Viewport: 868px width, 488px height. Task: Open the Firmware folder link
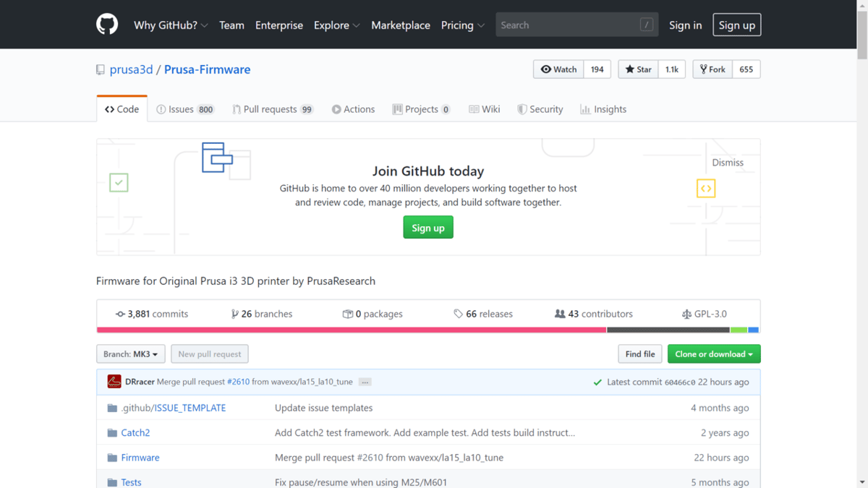pos(140,458)
